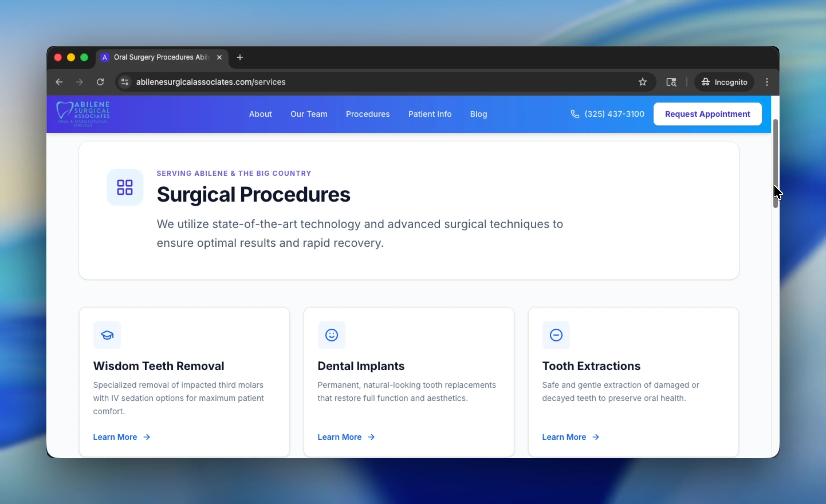Click the arrow next to Tooth Extractions Learn More

tap(596, 437)
